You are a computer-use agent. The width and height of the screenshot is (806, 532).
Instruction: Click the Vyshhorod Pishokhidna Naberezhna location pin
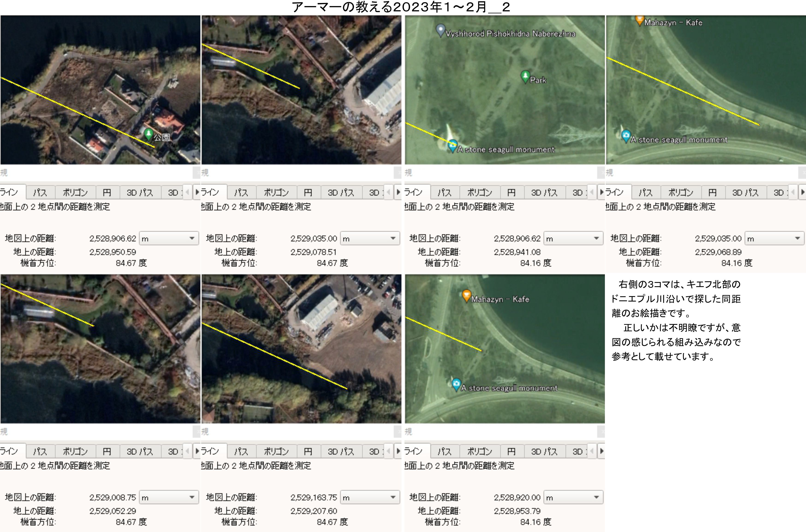pos(440,31)
